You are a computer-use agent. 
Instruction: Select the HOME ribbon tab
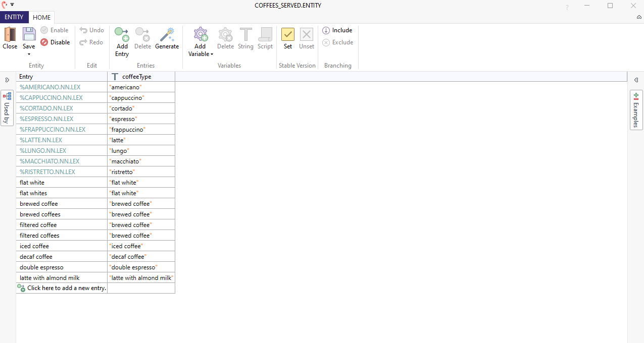pos(41,17)
